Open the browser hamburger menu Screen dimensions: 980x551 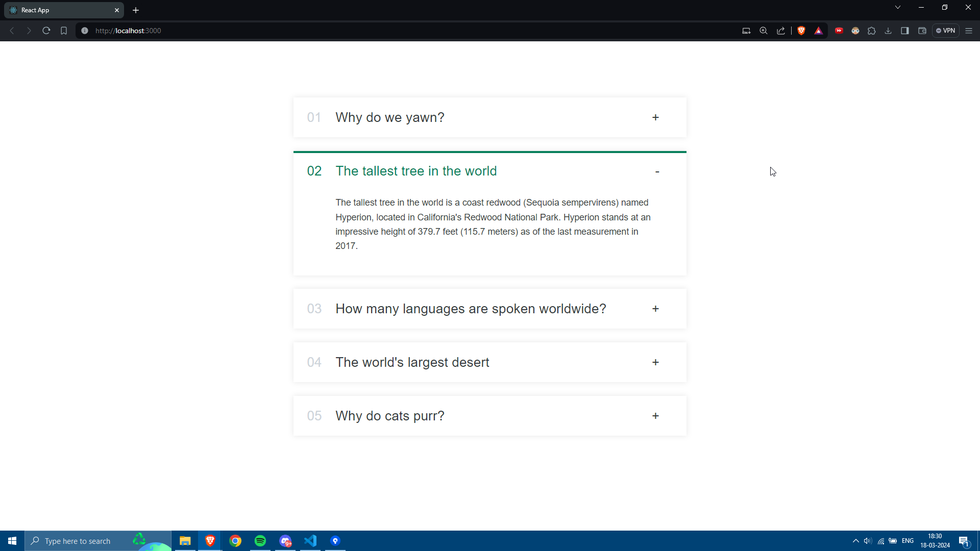969,31
